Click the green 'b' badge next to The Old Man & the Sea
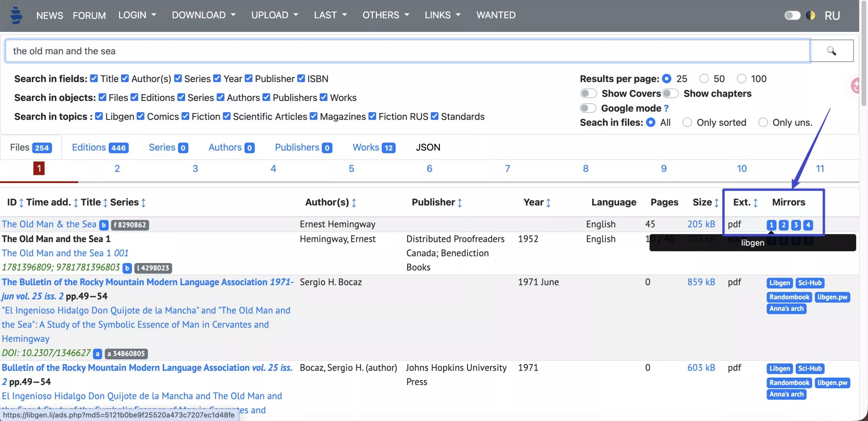The width and height of the screenshot is (868, 421). pos(103,225)
